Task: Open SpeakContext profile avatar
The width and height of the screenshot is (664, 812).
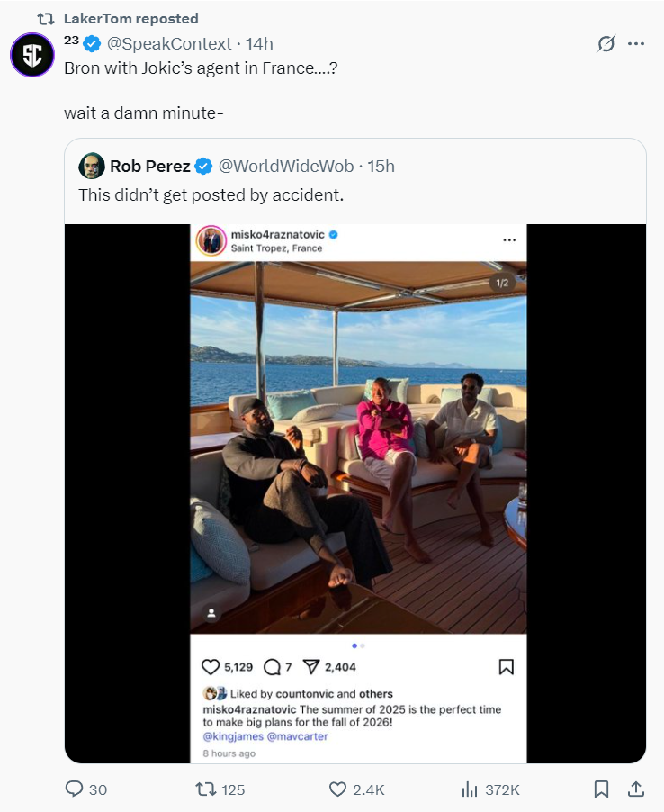Action: click(x=32, y=54)
